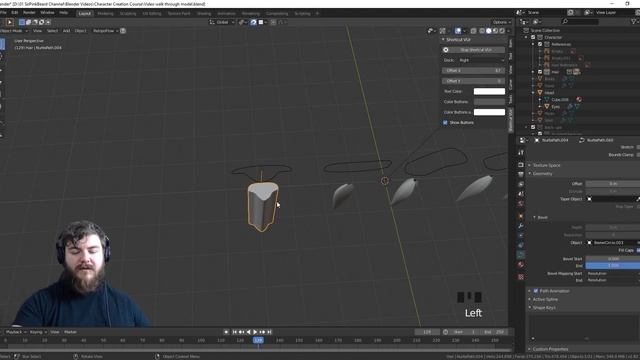640x360 pixels.
Task: Open the Window menu
Action: tap(47, 13)
